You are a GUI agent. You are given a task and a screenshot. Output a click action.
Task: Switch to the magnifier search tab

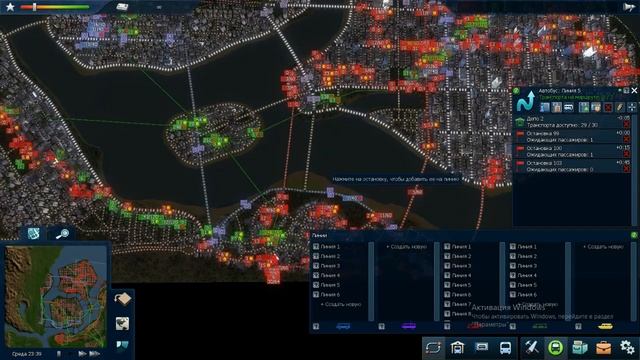click(62, 233)
